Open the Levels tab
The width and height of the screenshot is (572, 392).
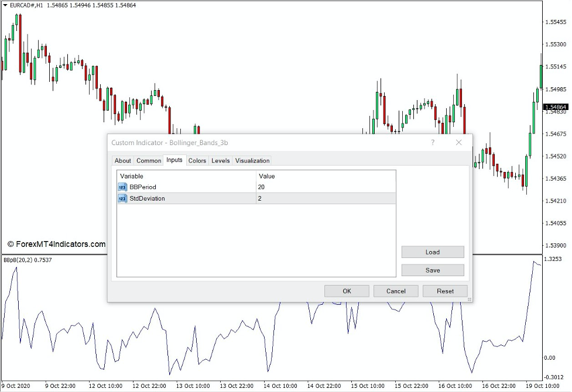tap(220, 160)
